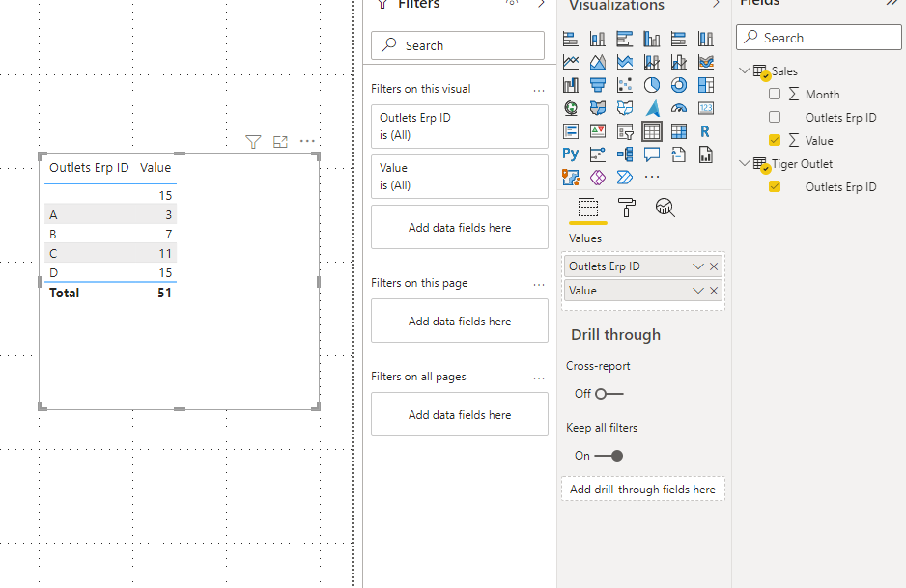Image resolution: width=906 pixels, height=588 pixels.
Task: Select the Treemap visual
Action: [x=706, y=85]
